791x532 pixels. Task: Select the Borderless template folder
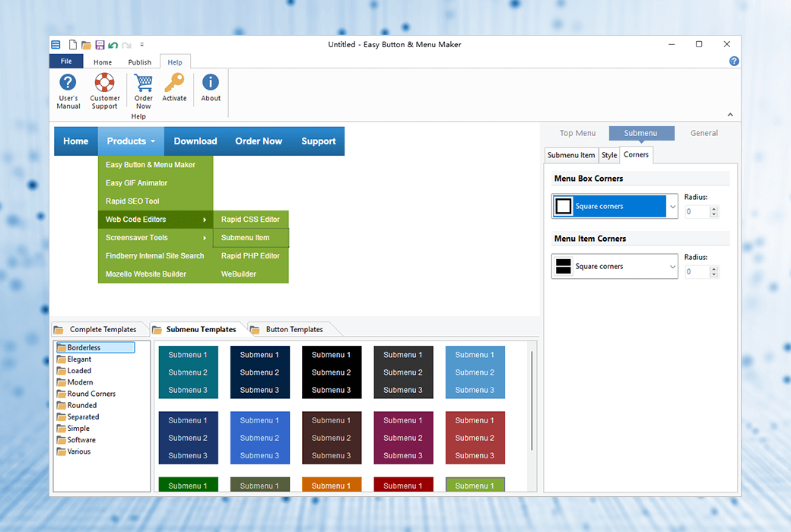tap(95, 347)
